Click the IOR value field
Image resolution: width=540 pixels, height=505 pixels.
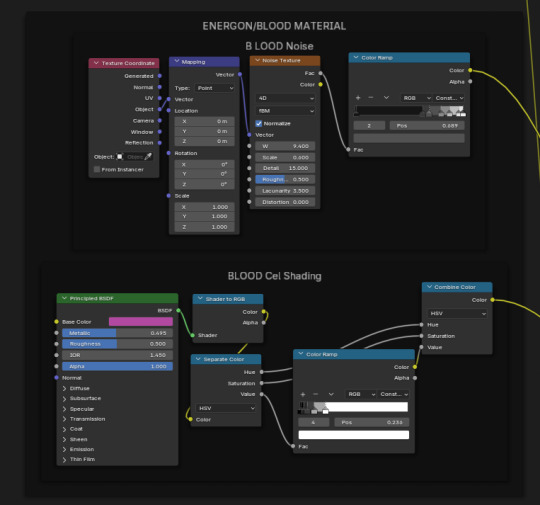(x=117, y=355)
